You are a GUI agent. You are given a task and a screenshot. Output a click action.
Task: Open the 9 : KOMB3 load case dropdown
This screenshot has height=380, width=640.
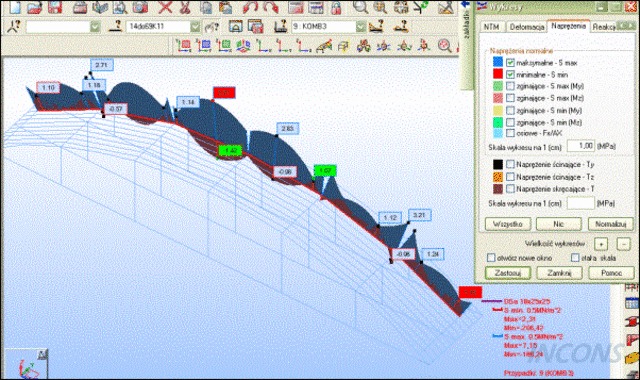[x=360, y=27]
